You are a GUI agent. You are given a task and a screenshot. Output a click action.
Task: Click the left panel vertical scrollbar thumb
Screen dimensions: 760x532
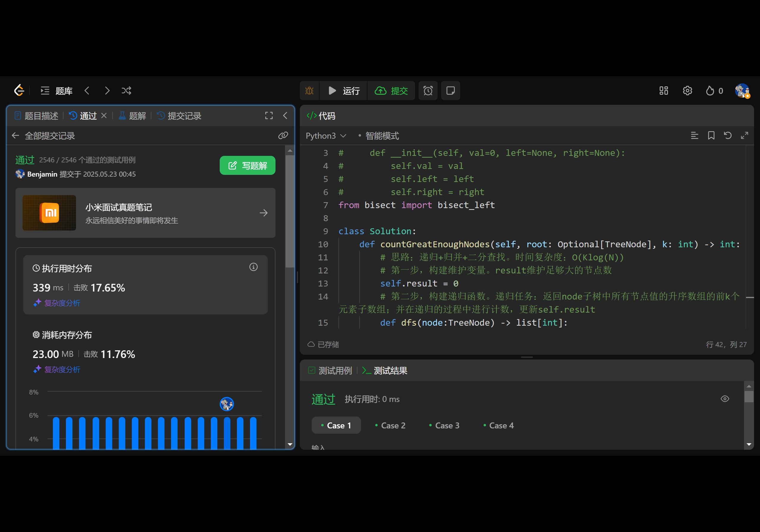pyautogui.click(x=290, y=212)
